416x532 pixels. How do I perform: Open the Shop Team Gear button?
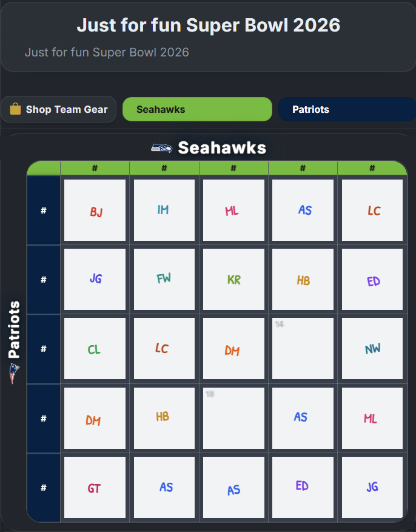(x=58, y=109)
